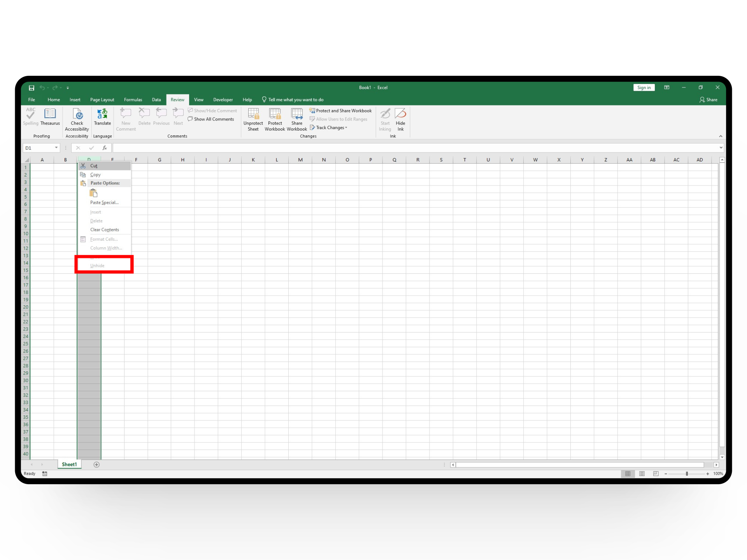Click the Thesaurus icon
This screenshot has height=560, width=747.
(50, 114)
